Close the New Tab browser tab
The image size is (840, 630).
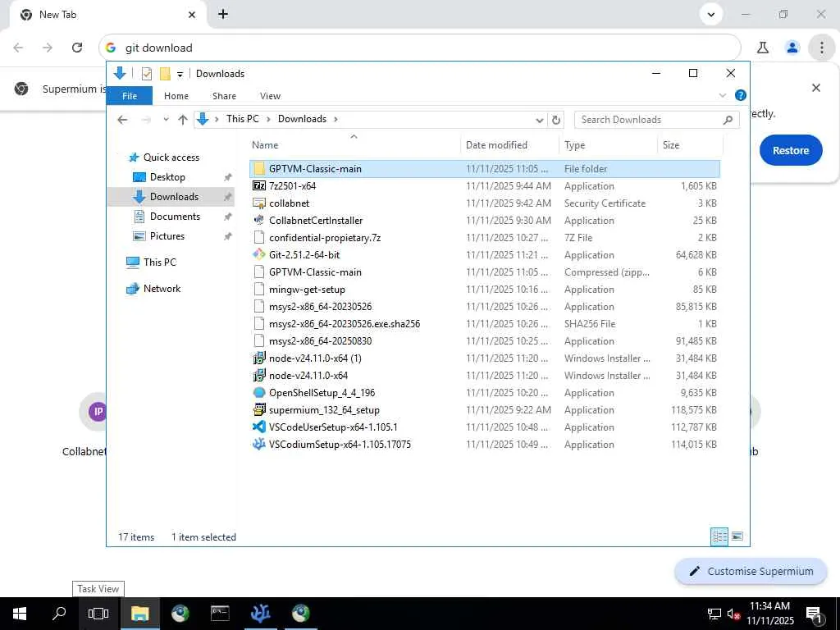(192, 15)
